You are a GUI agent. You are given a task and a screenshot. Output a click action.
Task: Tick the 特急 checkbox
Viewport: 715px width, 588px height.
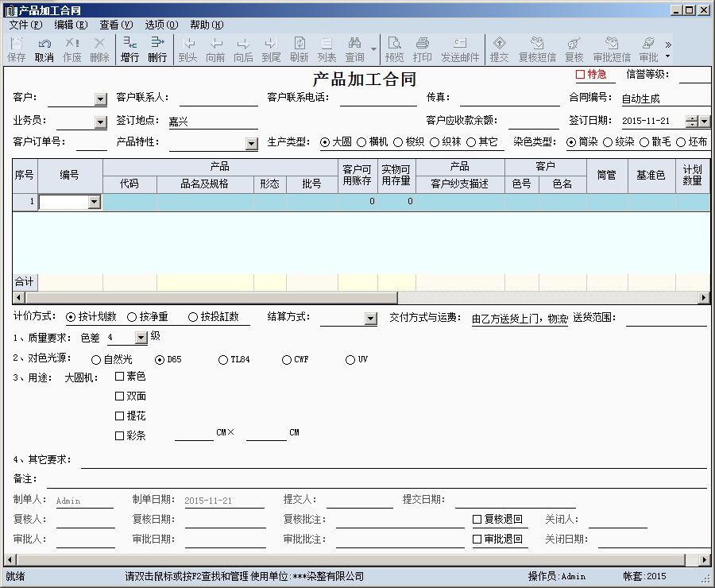point(580,75)
